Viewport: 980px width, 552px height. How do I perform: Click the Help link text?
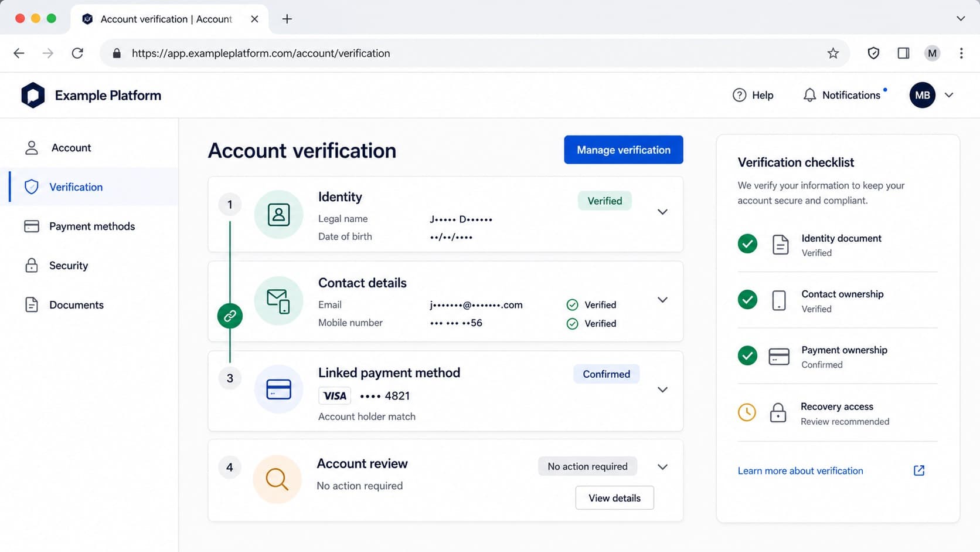pos(763,95)
